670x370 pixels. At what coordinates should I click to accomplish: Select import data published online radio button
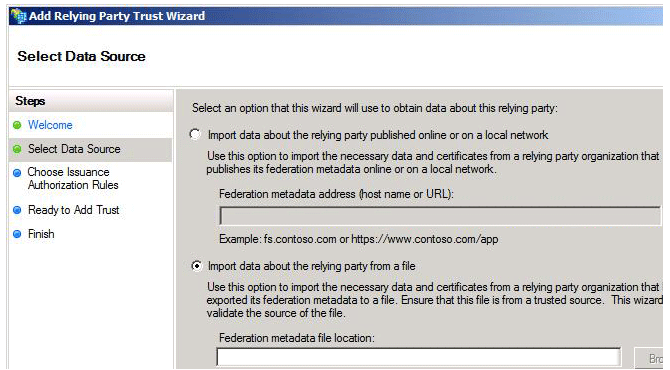coord(195,135)
